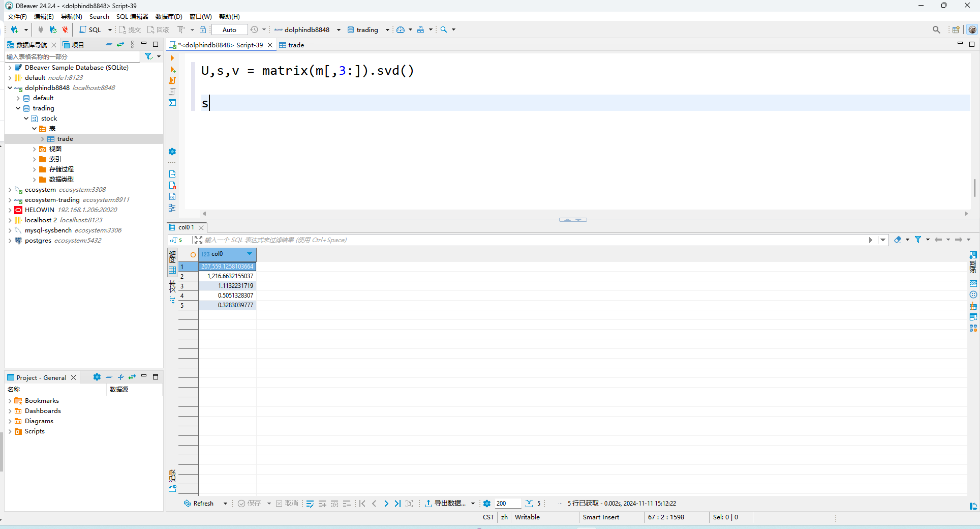
Task: Open the Auto commit mode dropdown
Action: click(x=229, y=30)
